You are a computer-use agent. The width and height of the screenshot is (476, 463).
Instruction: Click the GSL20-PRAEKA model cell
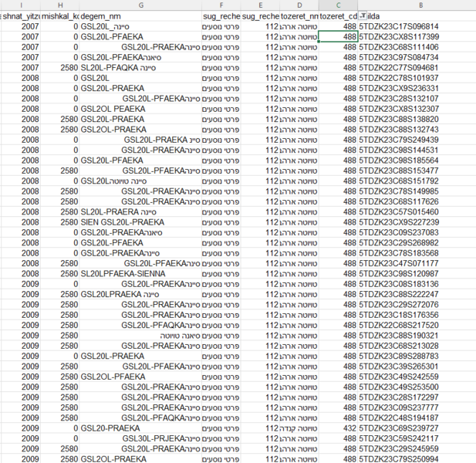[140, 428]
